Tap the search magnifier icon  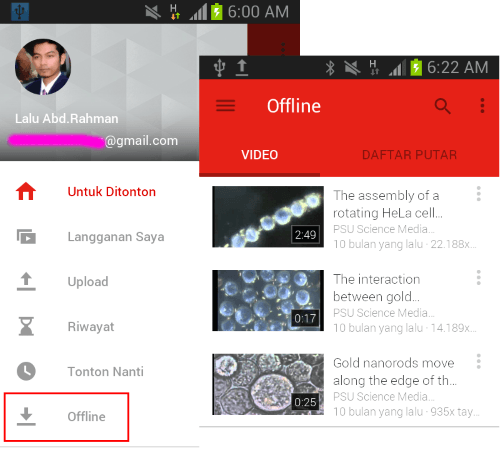442,106
